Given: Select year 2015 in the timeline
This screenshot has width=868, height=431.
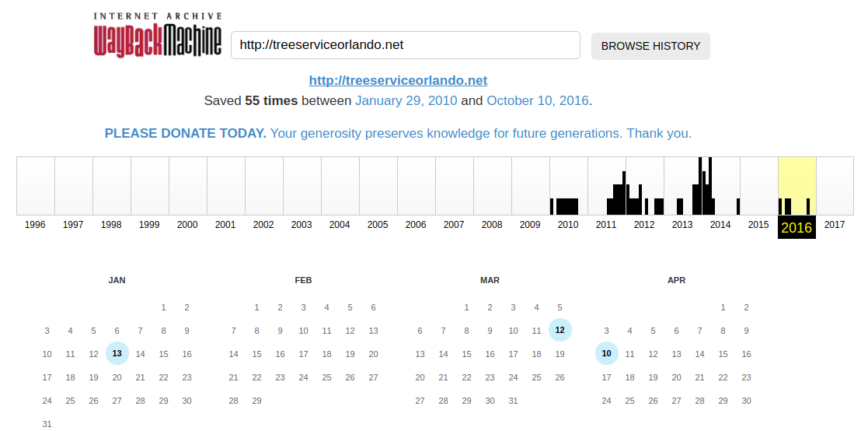Looking at the screenshot, I should tap(758, 224).
